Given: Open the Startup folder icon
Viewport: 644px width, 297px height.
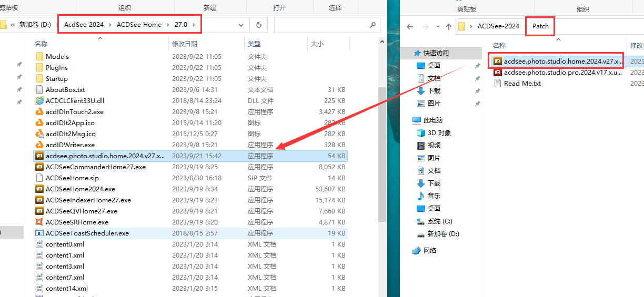Looking at the screenshot, I should (x=39, y=78).
